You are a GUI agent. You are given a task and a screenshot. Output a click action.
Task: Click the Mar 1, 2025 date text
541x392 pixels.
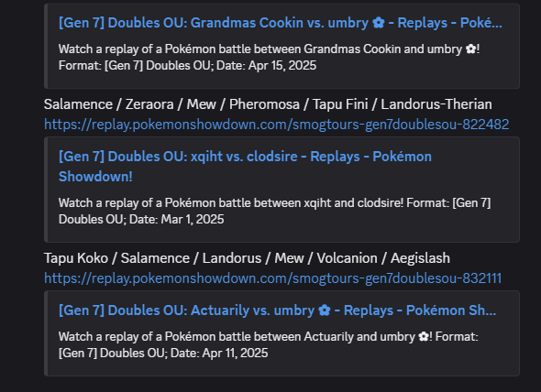[193, 219]
